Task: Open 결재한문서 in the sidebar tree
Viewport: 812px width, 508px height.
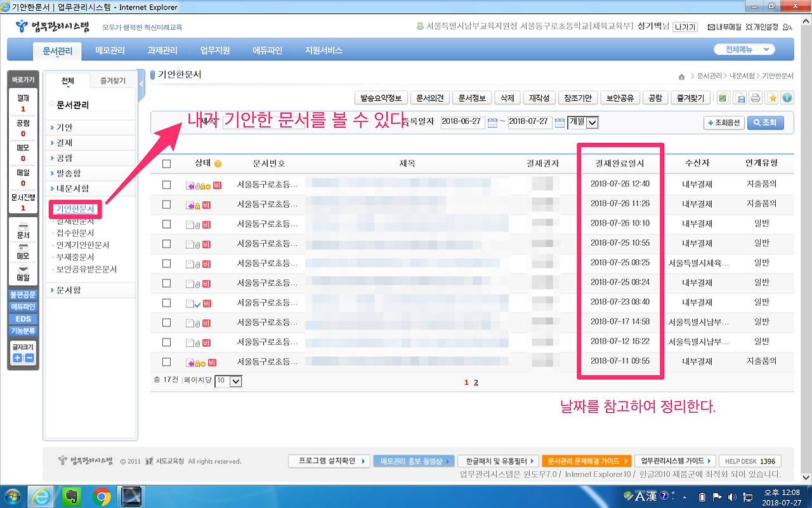Action: (x=75, y=221)
